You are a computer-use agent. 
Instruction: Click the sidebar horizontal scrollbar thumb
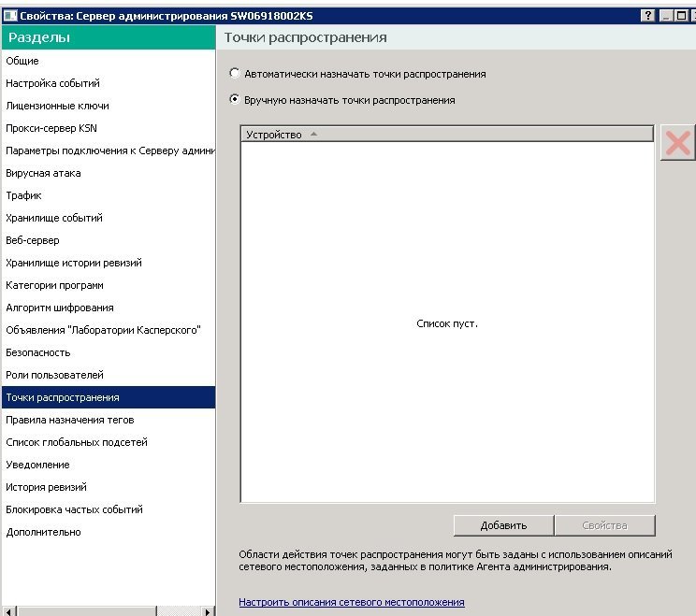pyautogui.click(x=87, y=611)
